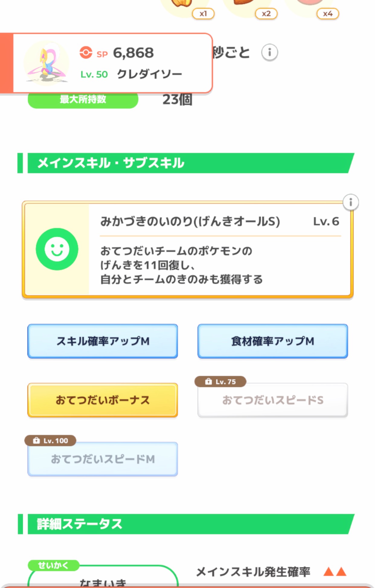Tap the Cresselia portrait thumbnail

46,63
